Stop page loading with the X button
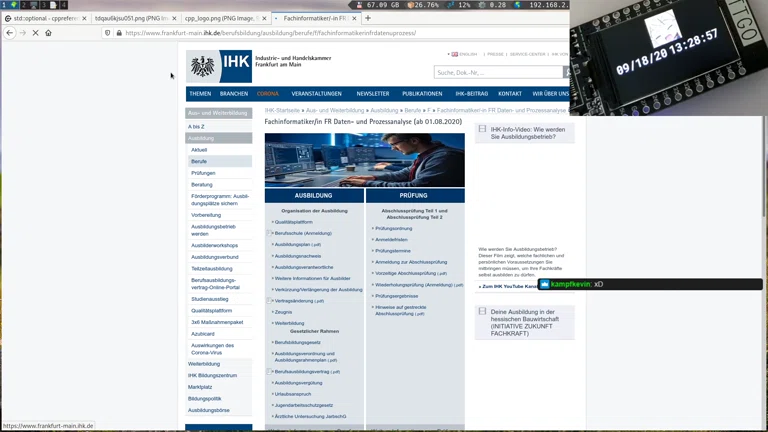Screen dimensions: 768x432 (35, 33)
